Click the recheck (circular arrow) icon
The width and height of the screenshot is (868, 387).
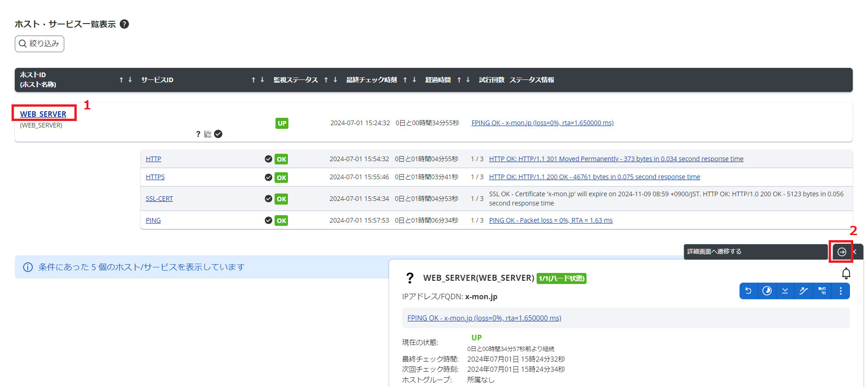748,291
